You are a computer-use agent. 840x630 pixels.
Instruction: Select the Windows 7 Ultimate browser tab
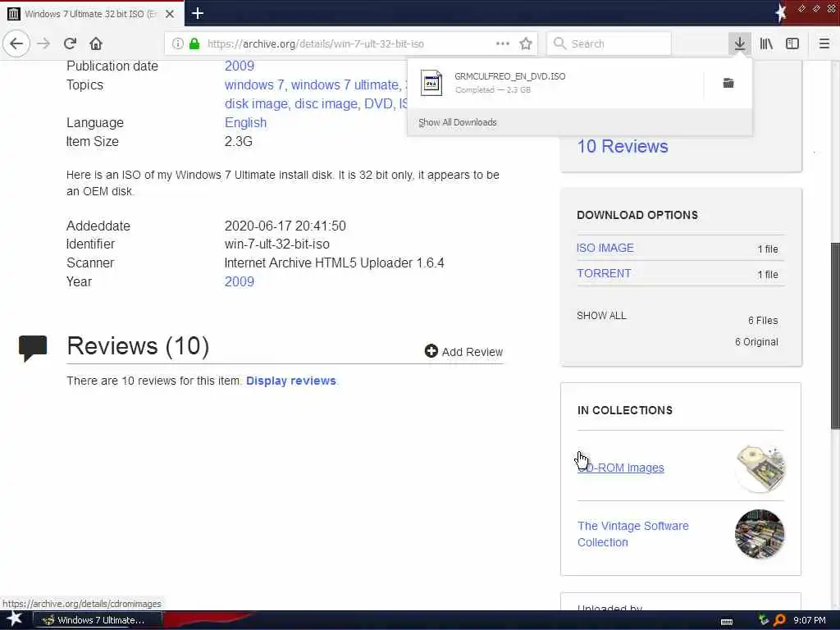pyautogui.click(x=92, y=13)
